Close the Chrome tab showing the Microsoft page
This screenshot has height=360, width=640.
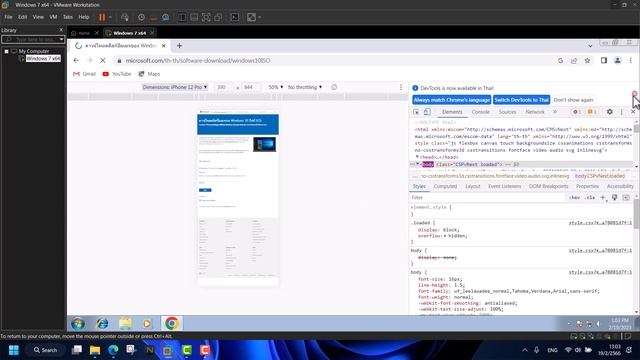point(164,46)
